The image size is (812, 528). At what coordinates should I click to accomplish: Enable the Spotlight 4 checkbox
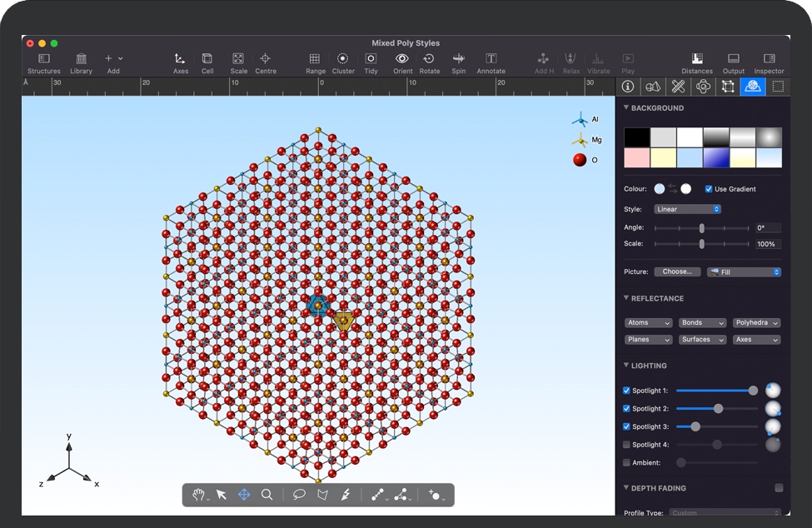(x=627, y=445)
